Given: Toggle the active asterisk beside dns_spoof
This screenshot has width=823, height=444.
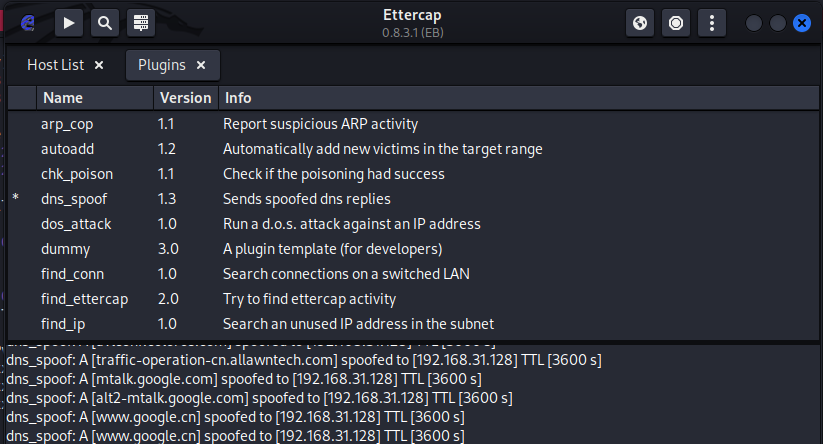Looking at the screenshot, I should pyautogui.click(x=16, y=198).
